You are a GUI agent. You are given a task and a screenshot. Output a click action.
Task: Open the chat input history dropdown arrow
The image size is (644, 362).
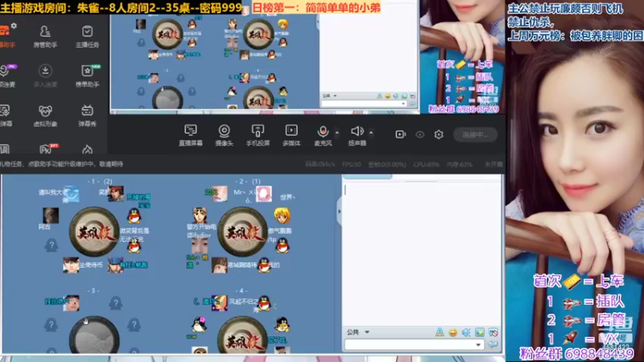point(478,345)
